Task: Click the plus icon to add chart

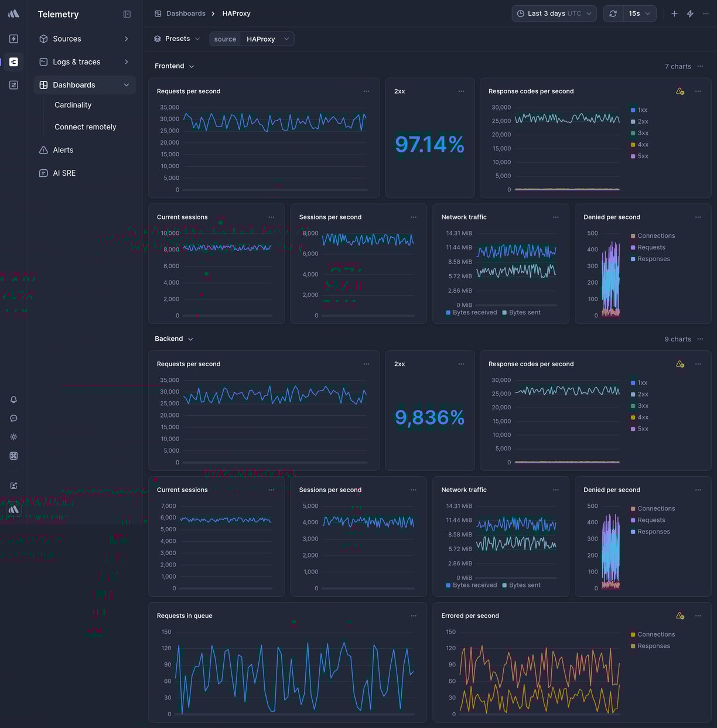Action: (x=674, y=13)
